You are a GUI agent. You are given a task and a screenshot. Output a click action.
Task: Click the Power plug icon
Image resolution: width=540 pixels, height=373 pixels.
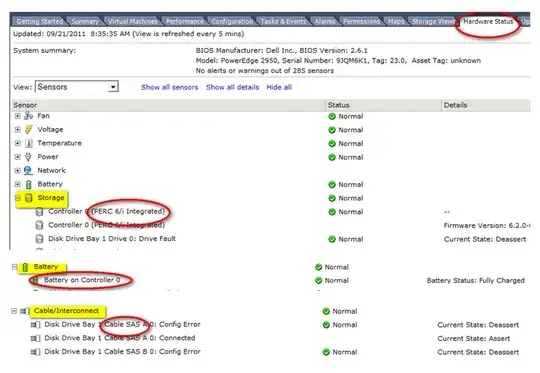(28, 157)
